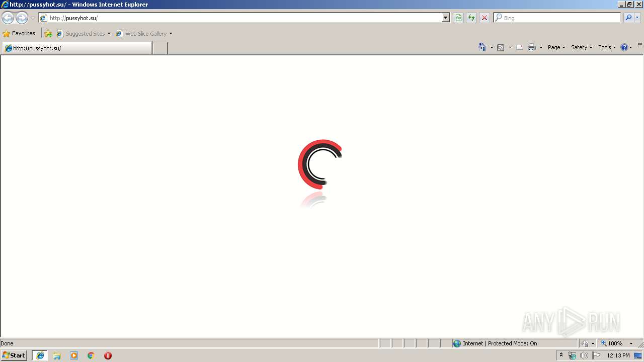The width and height of the screenshot is (644, 362).
Task: Open the privacy report lock icon in status bar
Action: (586, 343)
